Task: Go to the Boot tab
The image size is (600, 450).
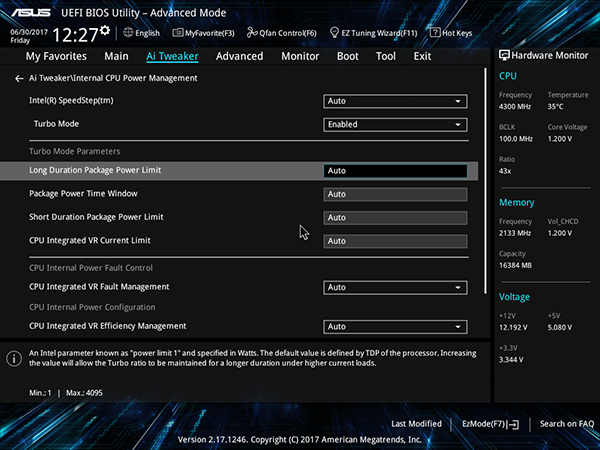Action: pos(347,56)
